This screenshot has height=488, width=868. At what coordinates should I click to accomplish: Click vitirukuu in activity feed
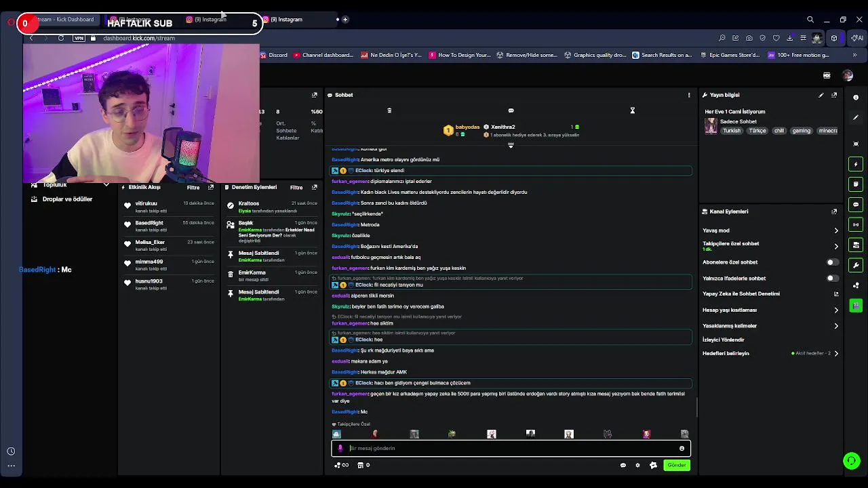tap(146, 203)
